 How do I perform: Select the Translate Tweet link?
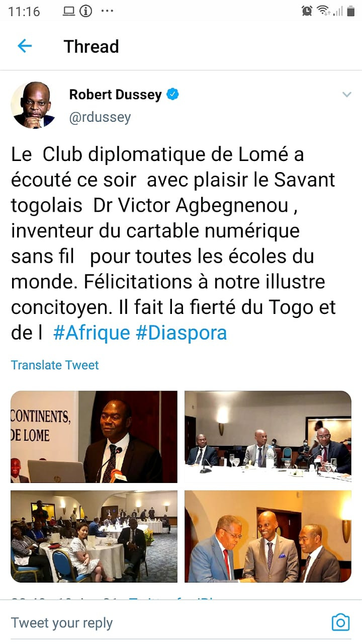[55, 365]
